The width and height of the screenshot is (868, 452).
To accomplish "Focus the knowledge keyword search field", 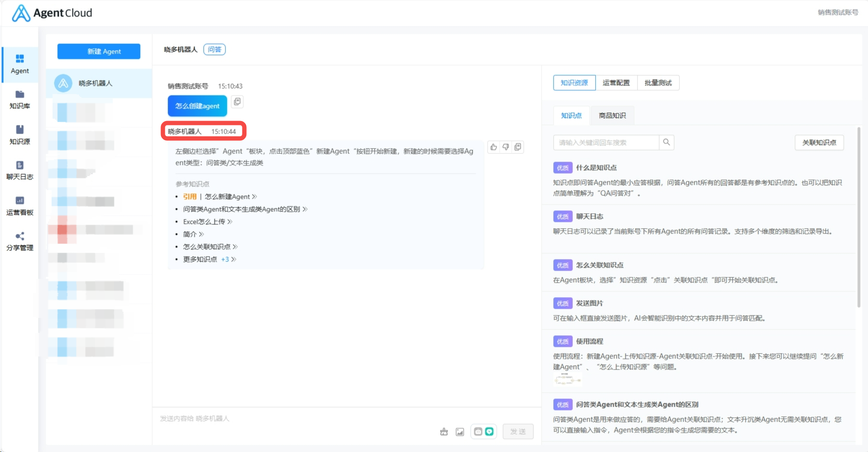I will 606,142.
